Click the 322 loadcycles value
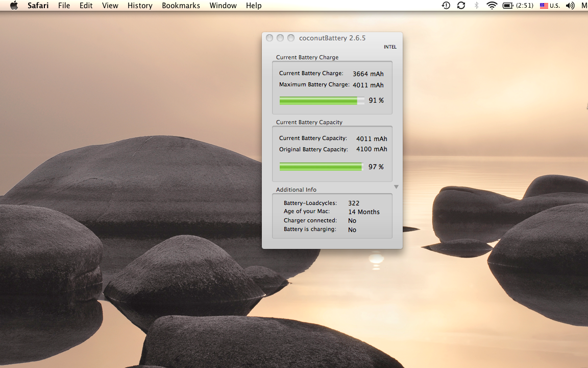The image size is (588, 368). 354,203
